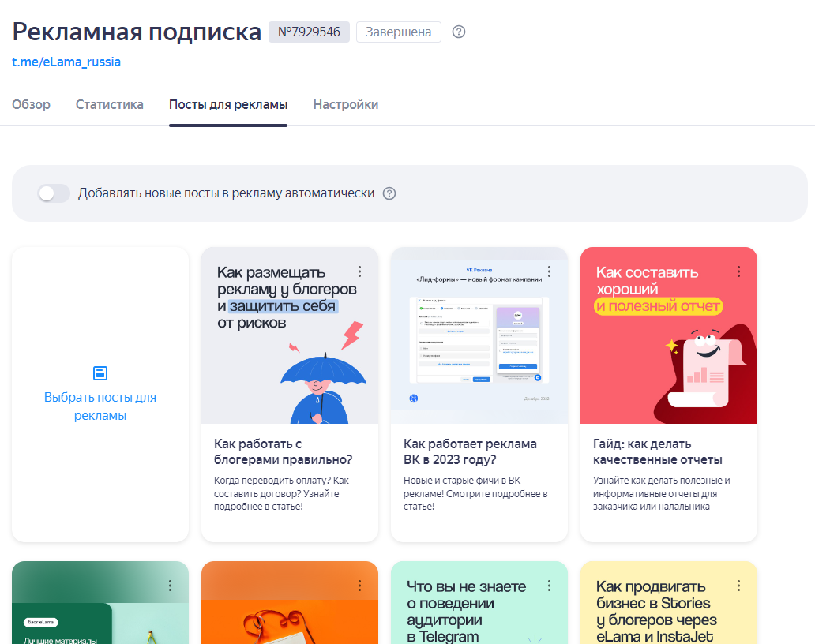Click description Когда переводить оплату
Viewport: 815px width, 644px height.
click(x=281, y=493)
